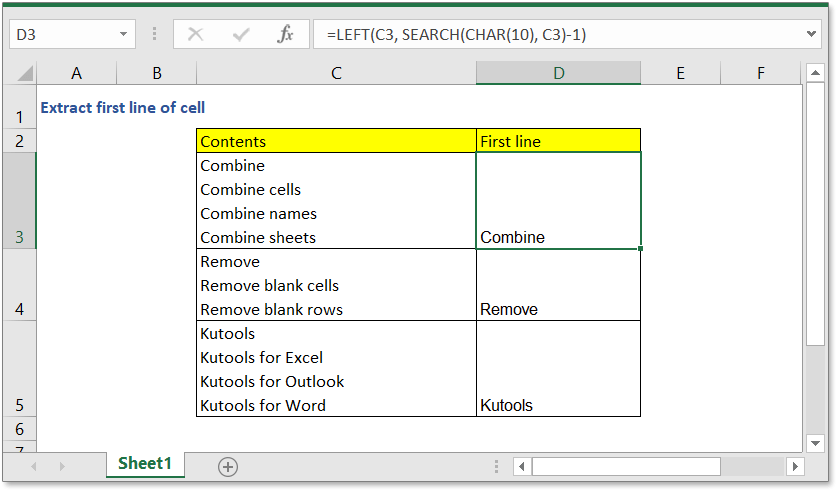Expand the formula bar with chevron
This screenshot has width=837, height=491.
click(811, 34)
